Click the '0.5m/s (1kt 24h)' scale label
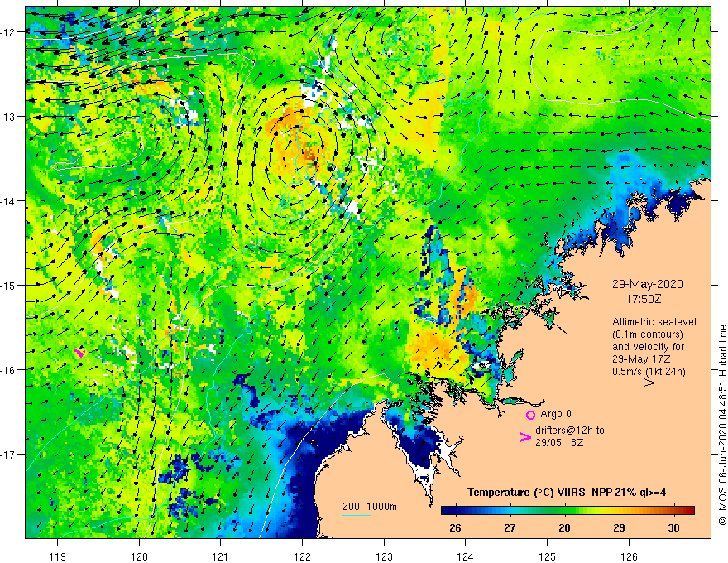 [x=649, y=372]
